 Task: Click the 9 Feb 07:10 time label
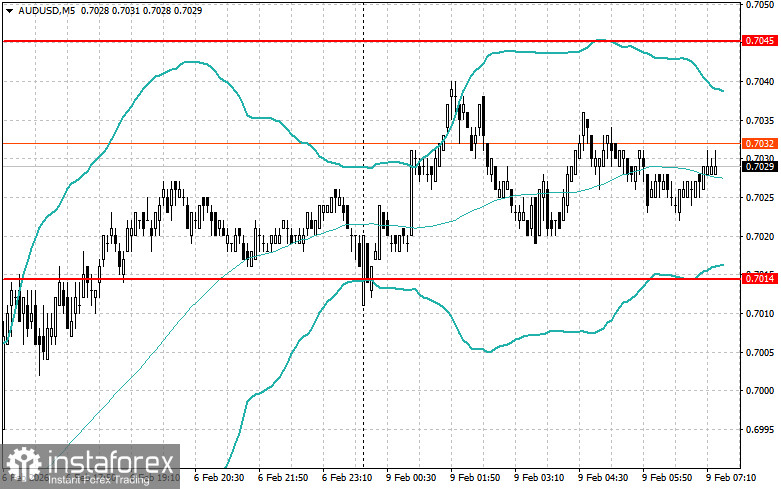coord(731,478)
